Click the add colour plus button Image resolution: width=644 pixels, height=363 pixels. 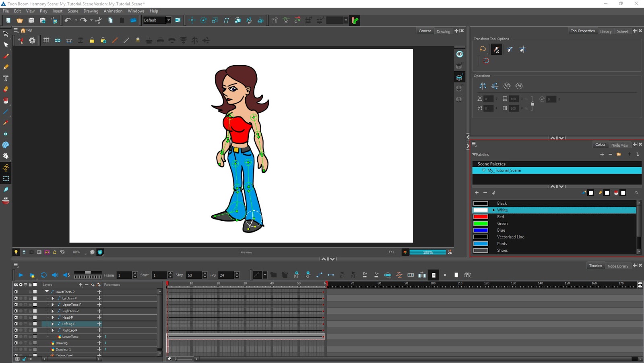(x=477, y=193)
